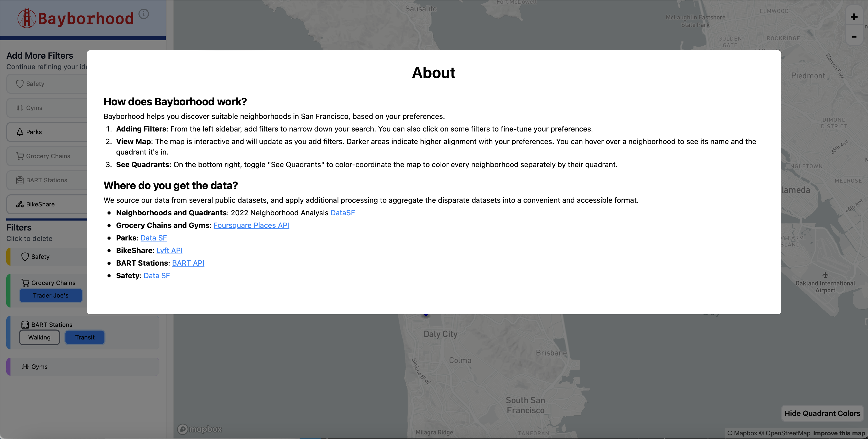This screenshot has width=868, height=439.
Task: Disable the Transit option for BART Stations
Action: point(85,337)
